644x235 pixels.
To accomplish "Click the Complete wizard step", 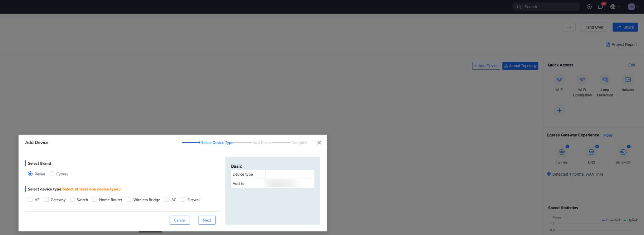I will 300,143.
